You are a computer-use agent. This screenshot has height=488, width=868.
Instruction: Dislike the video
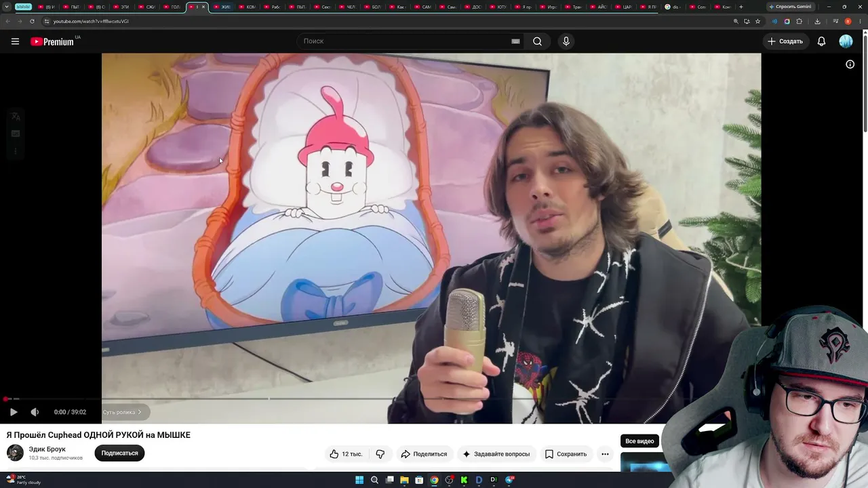(380, 453)
